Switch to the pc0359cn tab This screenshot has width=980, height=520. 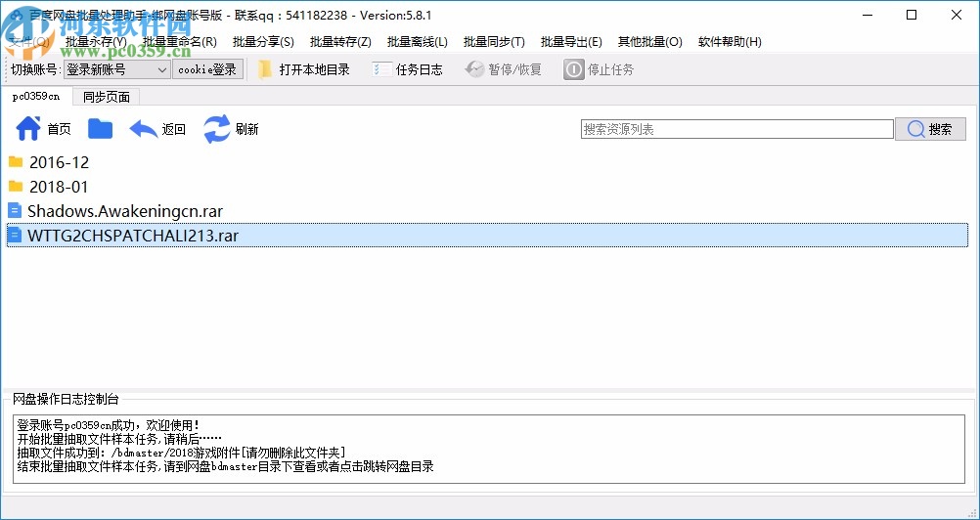pos(36,96)
